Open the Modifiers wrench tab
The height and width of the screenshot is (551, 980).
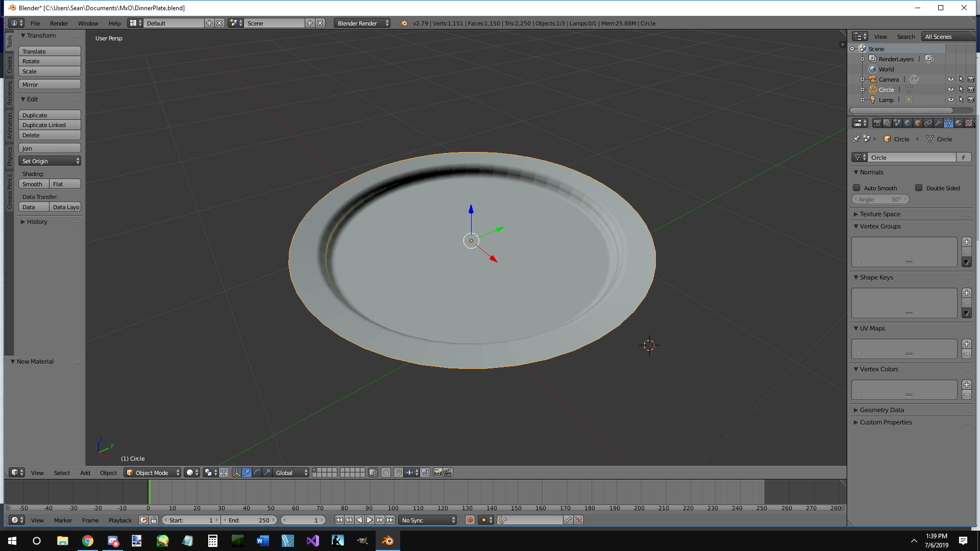[x=938, y=123]
